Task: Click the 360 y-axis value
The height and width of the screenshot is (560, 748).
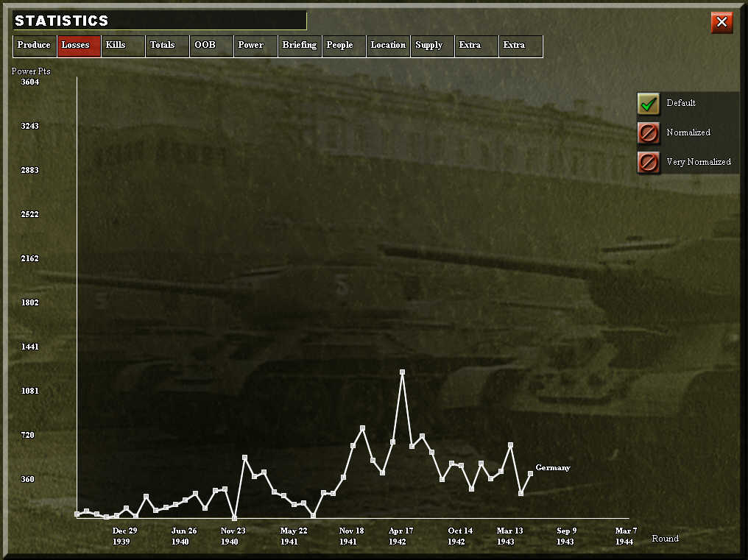Action: (27, 479)
